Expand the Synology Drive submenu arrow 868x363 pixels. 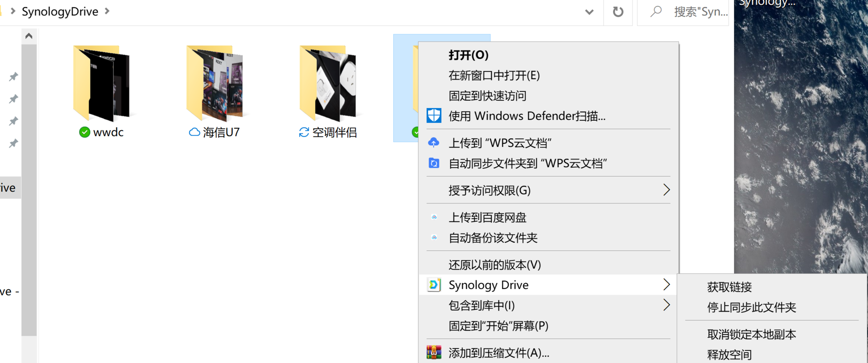click(x=666, y=285)
